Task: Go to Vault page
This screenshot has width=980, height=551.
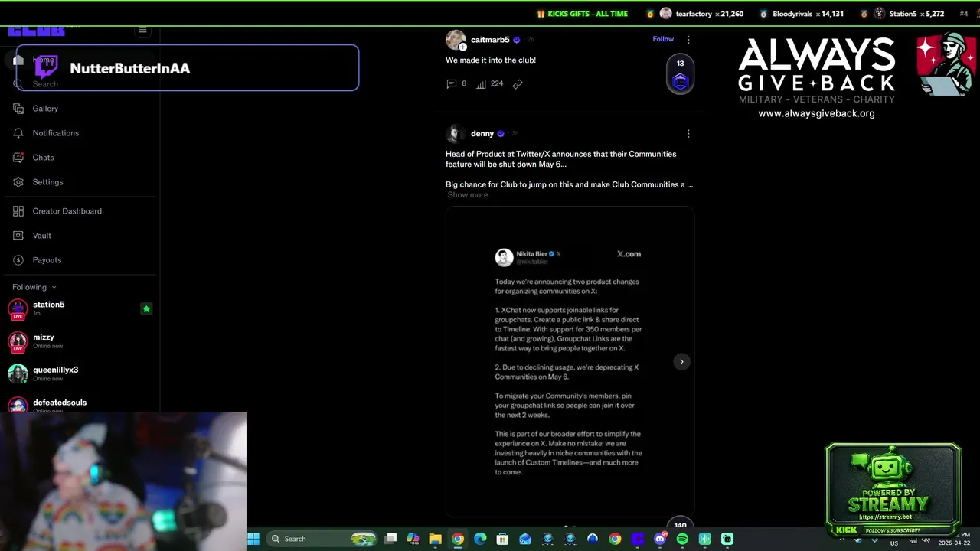Action: pos(41,236)
